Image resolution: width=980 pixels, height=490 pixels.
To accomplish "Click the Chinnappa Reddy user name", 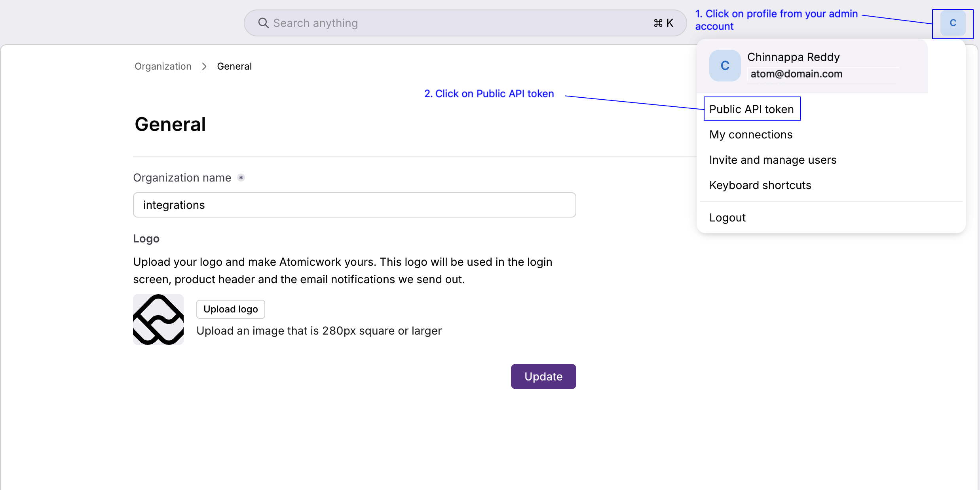I will (x=793, y=57).
